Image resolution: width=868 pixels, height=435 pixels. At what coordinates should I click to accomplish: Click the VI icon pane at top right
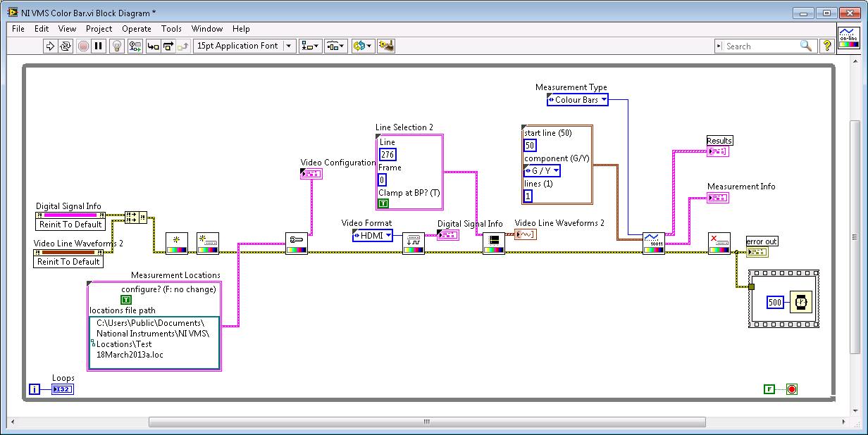click(848, 38)
